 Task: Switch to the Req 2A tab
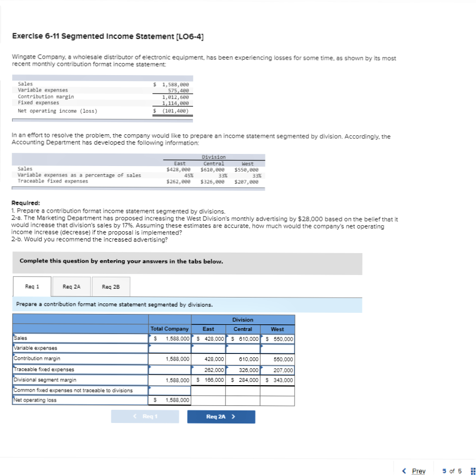point(71,286)
